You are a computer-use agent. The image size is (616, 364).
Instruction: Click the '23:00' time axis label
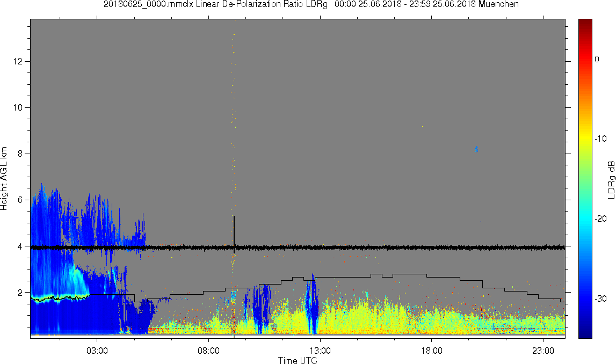543,351
